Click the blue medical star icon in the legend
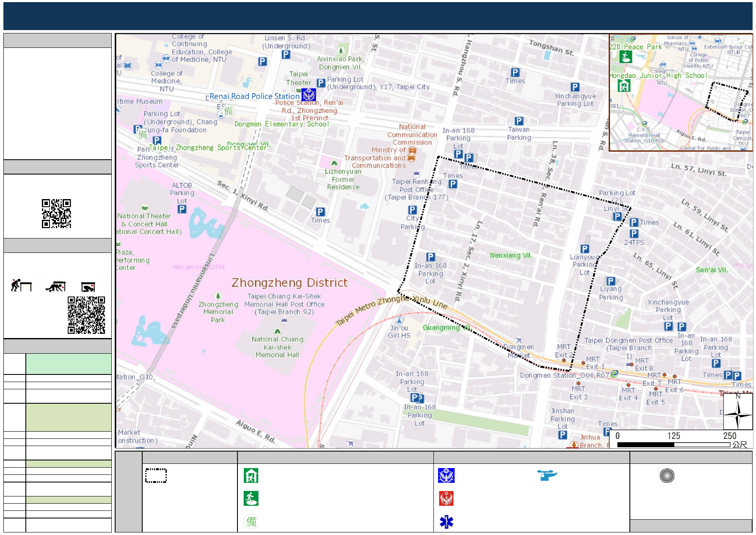The width and height of the screenshot is (756, 535). [446, 521]
